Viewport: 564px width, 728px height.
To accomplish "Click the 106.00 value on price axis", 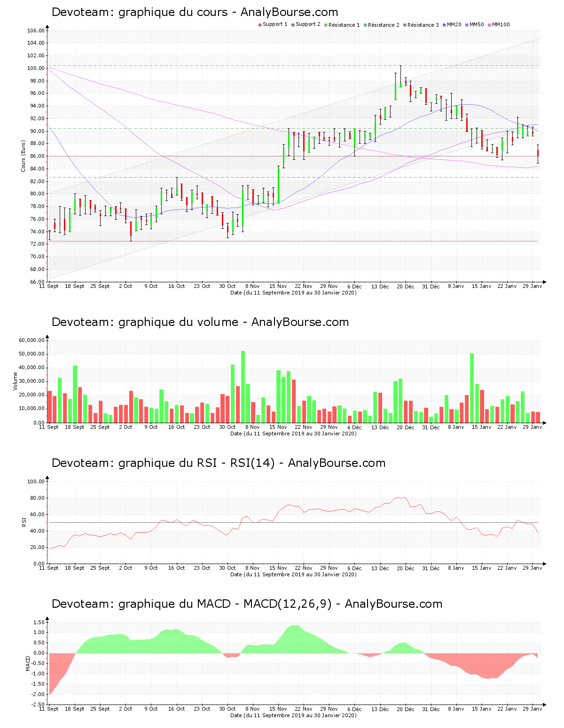I will (36, 31).
